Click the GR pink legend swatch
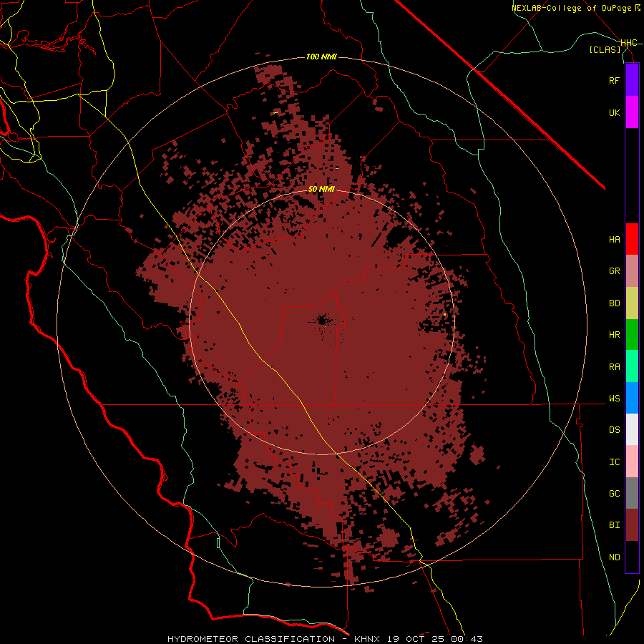The image size is (644, 644). click(632, 271)
